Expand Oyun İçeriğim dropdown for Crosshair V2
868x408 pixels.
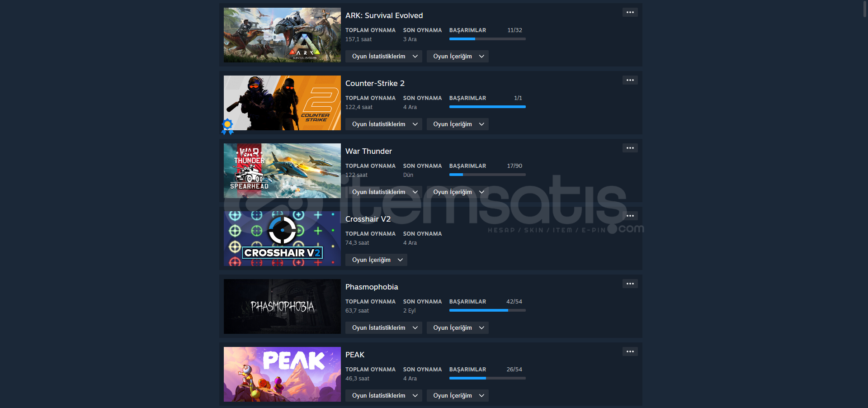[x=376, y=260]
